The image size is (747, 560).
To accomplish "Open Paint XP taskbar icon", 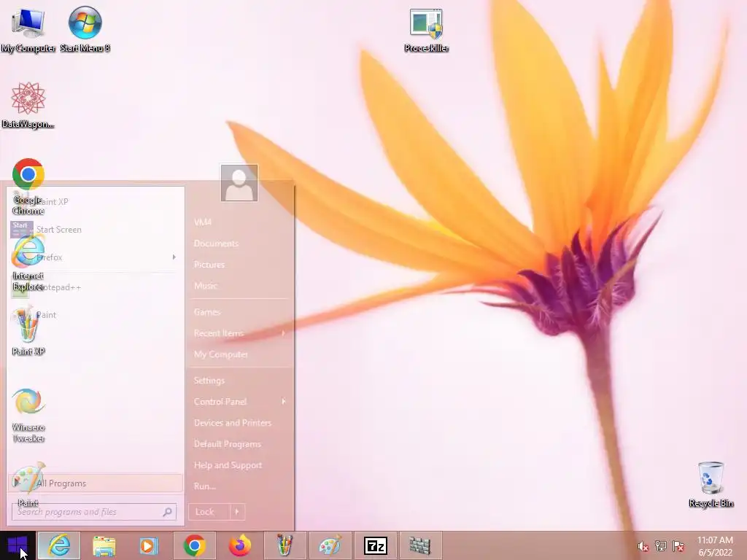I will click(x=285, y=545).
